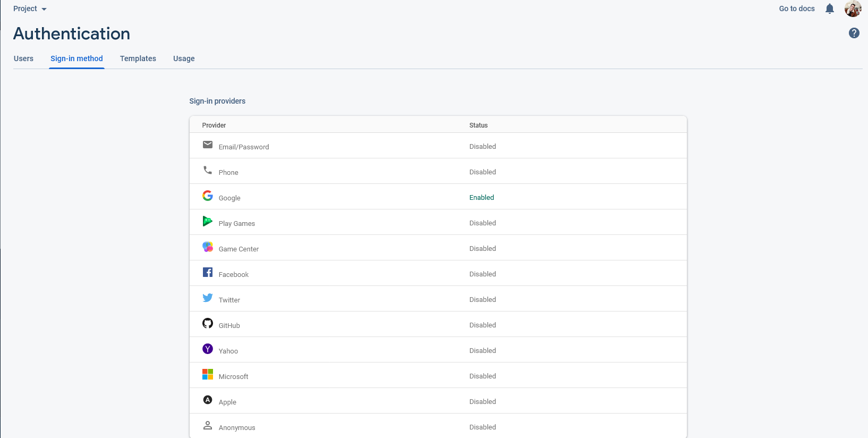Click the Provider column header
Viewport: 868px width, 438px height.
[x=214, y=125]
